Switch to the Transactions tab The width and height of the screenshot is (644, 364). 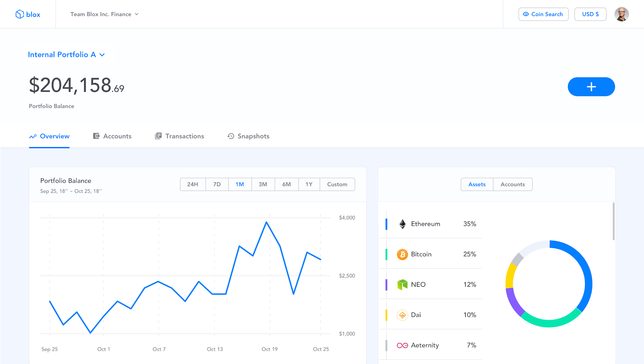pos(180,136)
